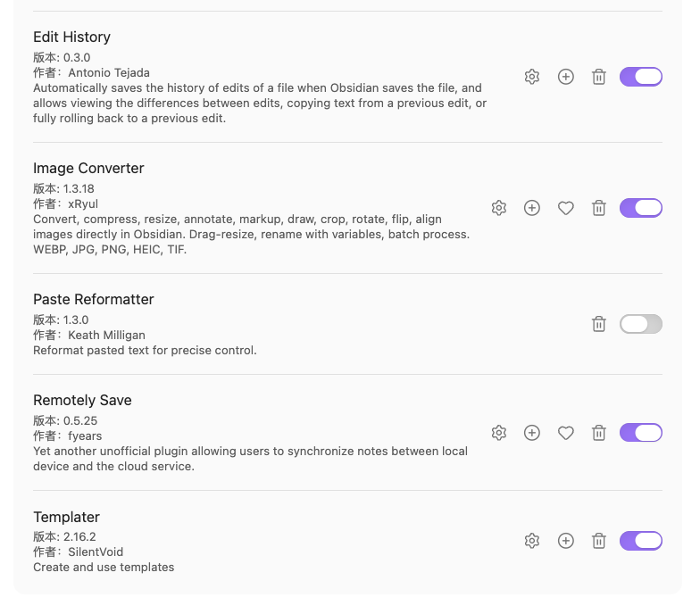Uninstall Image Converter with trash icon

[x=598, y=208]
